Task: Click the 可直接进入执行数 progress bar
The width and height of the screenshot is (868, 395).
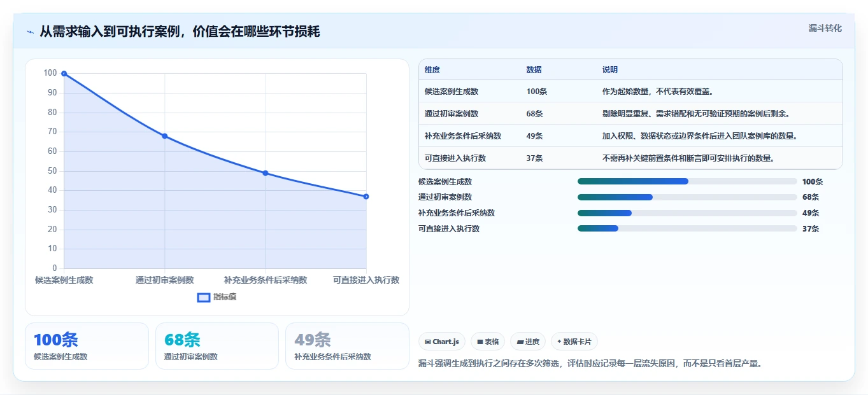Action: (687, 228)
